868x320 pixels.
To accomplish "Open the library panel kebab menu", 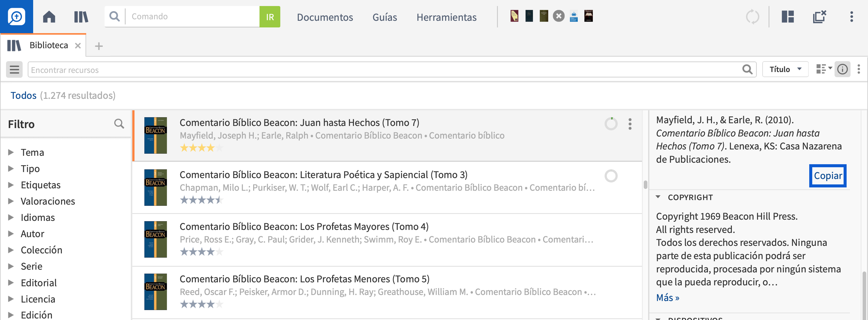I will 859,69.
